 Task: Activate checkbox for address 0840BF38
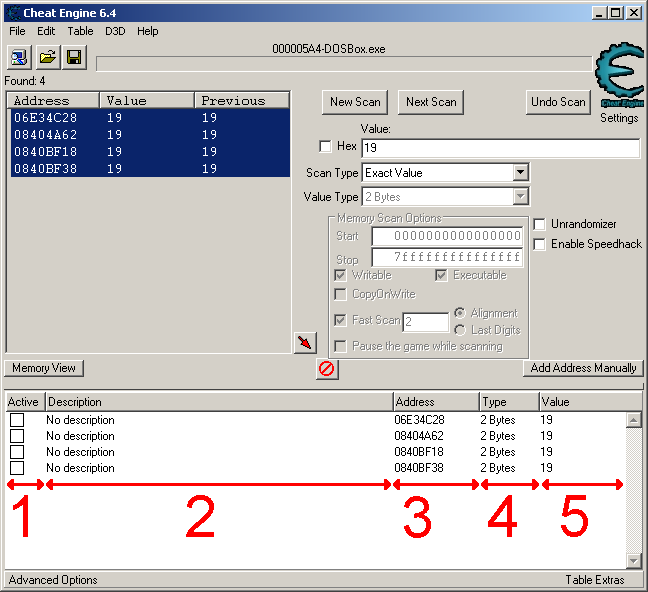(17, 468)
